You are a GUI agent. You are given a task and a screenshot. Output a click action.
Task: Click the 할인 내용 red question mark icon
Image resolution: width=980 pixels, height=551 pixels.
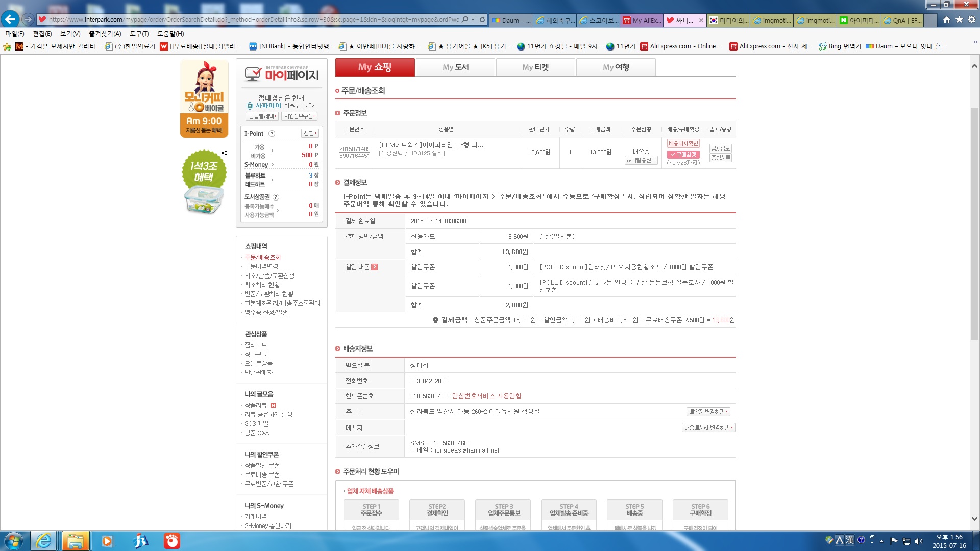pos(374,267)
